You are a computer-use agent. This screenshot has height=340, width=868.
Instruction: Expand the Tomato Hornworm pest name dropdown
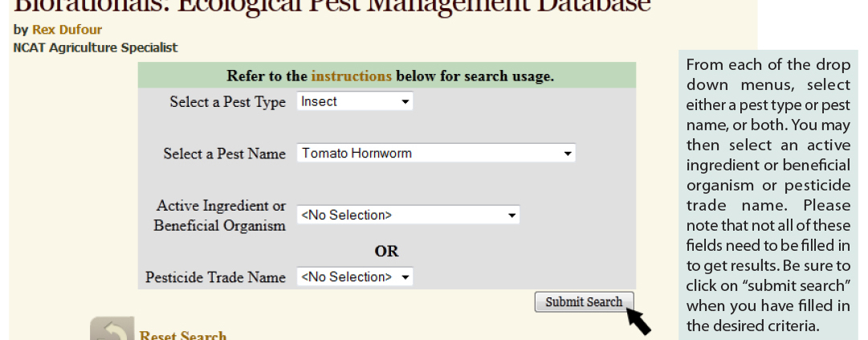(x=436, y=154)
